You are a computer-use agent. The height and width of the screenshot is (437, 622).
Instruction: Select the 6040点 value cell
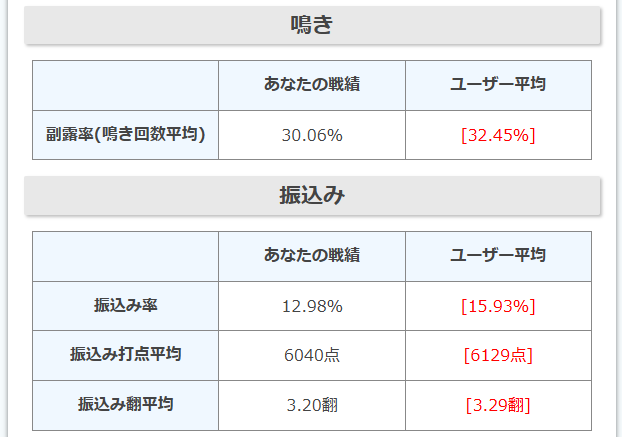click(311, 355)
